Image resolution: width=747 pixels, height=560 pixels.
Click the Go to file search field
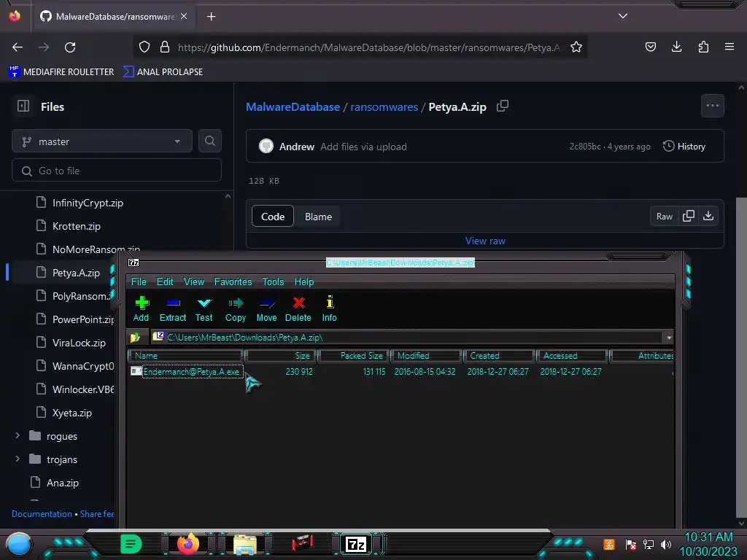click(117, 171)
